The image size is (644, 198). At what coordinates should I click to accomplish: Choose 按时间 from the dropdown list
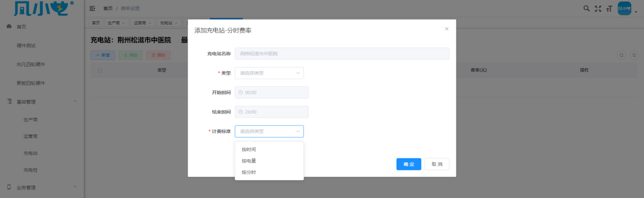point(269,149)
